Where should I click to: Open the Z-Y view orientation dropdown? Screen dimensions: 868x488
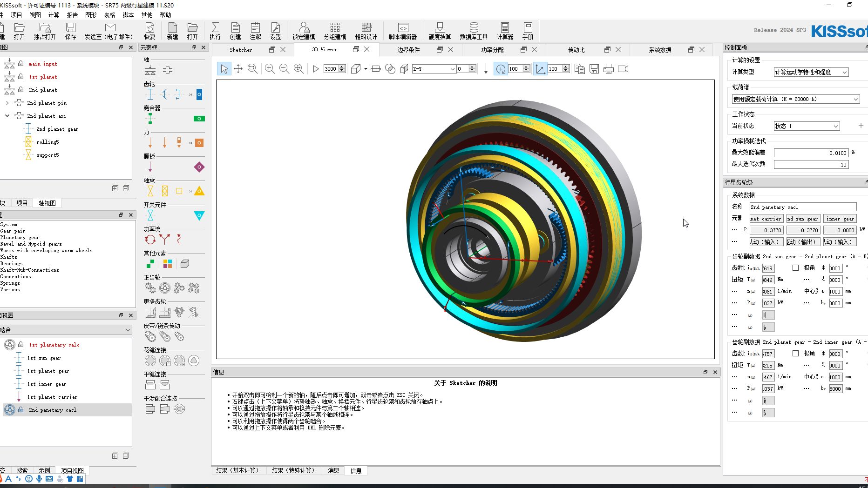pos(434,69)
